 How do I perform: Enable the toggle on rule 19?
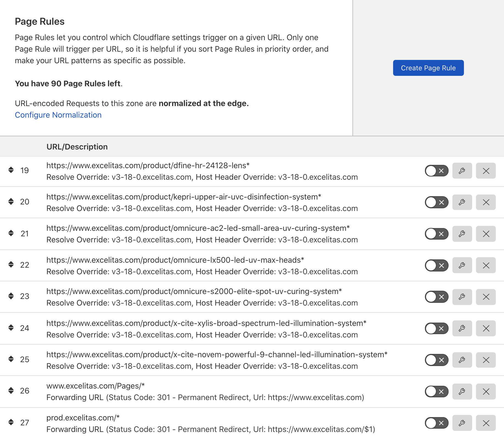(436, 171)
